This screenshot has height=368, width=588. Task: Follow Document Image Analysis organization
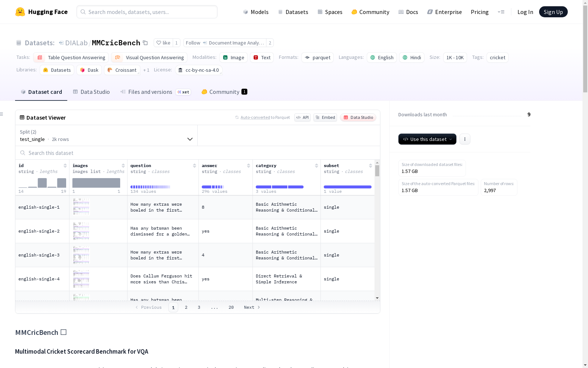225,43
